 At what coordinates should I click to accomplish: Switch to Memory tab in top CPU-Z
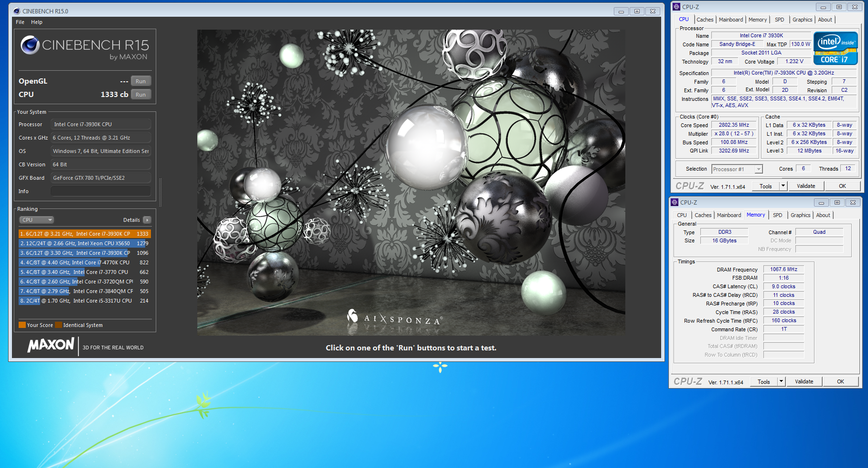758,20
